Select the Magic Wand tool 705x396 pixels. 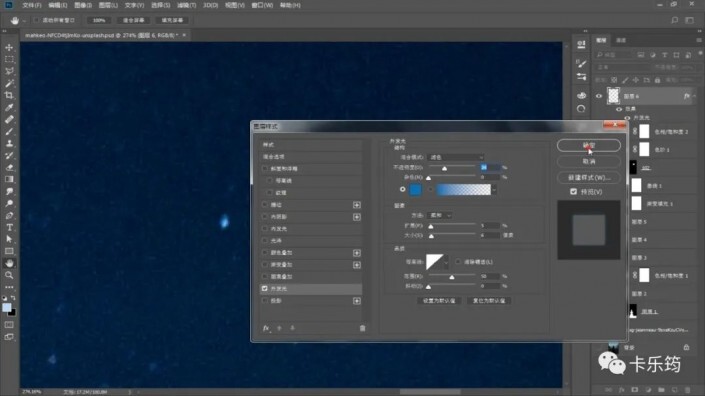click(9, 83)
